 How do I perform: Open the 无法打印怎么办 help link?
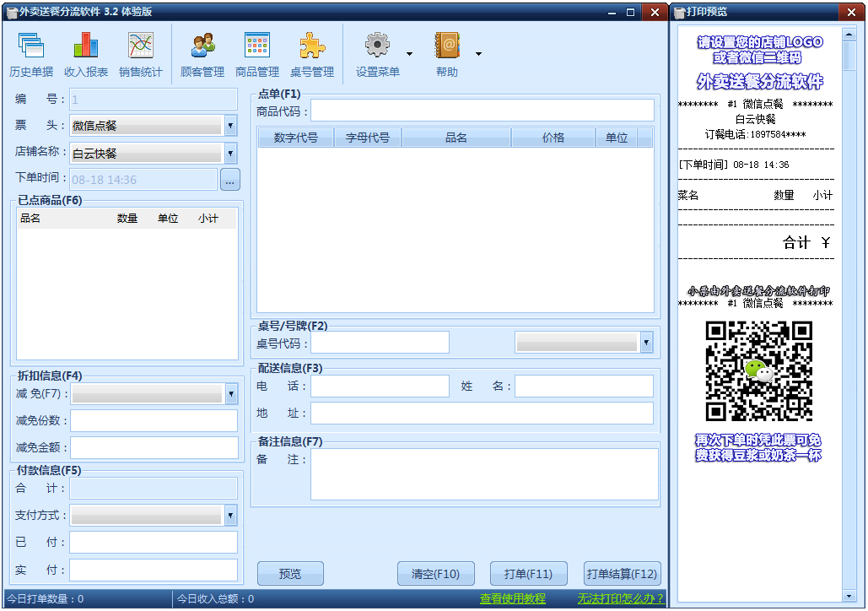pyautogui.click(x=620, y=599)
